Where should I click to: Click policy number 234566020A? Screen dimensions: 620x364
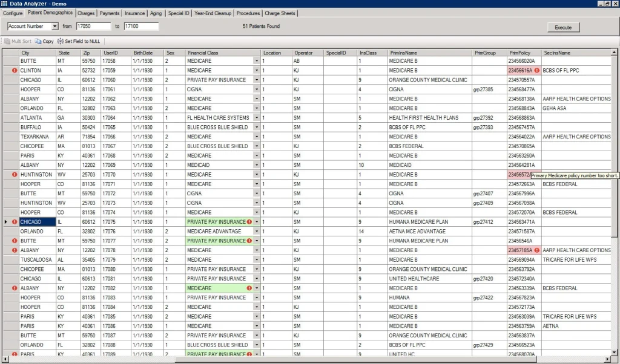(x=524, y=61)
